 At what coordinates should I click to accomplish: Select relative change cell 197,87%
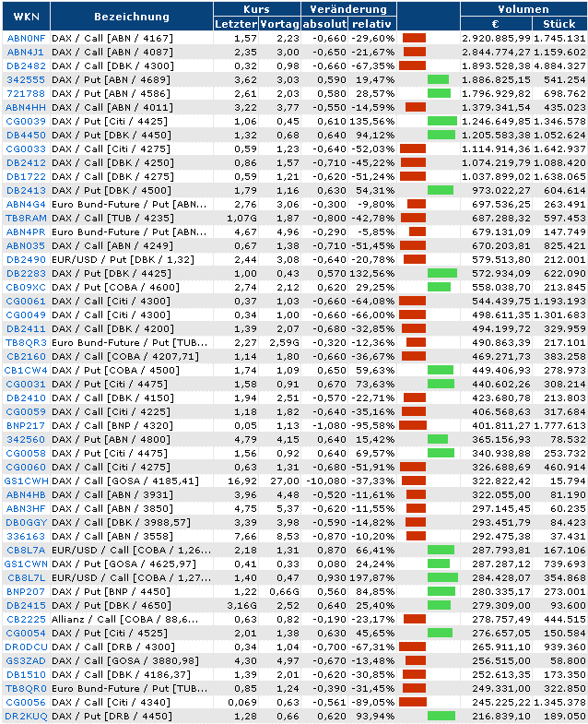click(372, 578)
